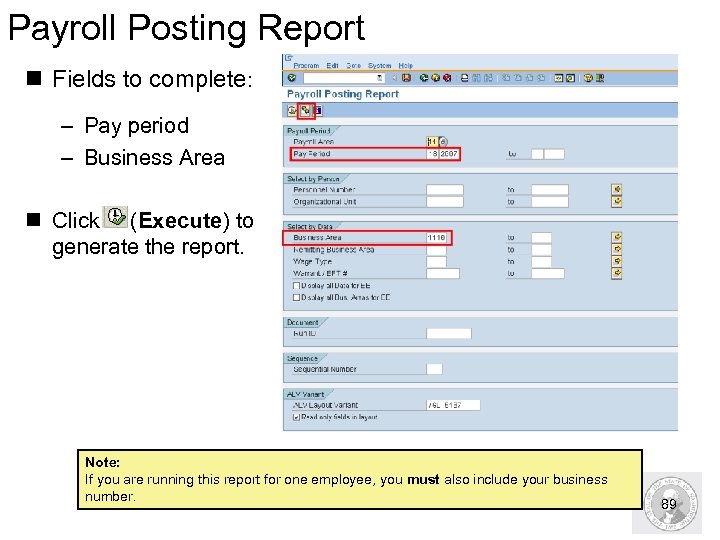The height and width of the screenshot is (540, 720).
Task: Open multiple selection for Warrant / EFT #
Action: (617, 274)
